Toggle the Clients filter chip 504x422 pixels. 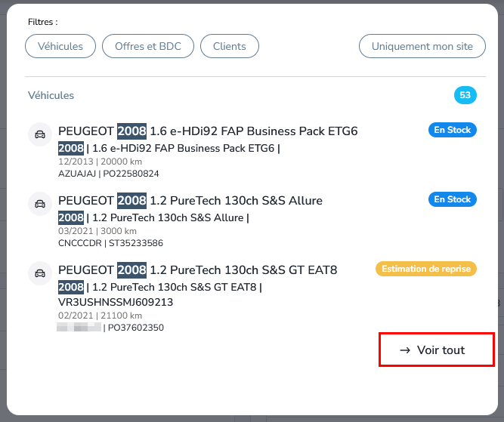pyautogui.click(x=230, y=46)
